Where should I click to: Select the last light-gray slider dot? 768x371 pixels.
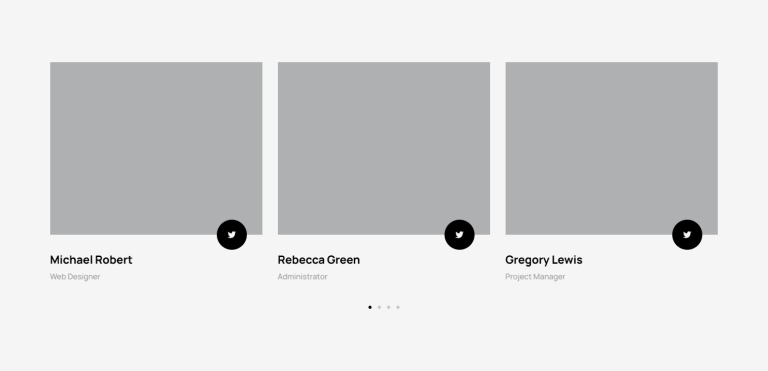(x=398, y=307)
